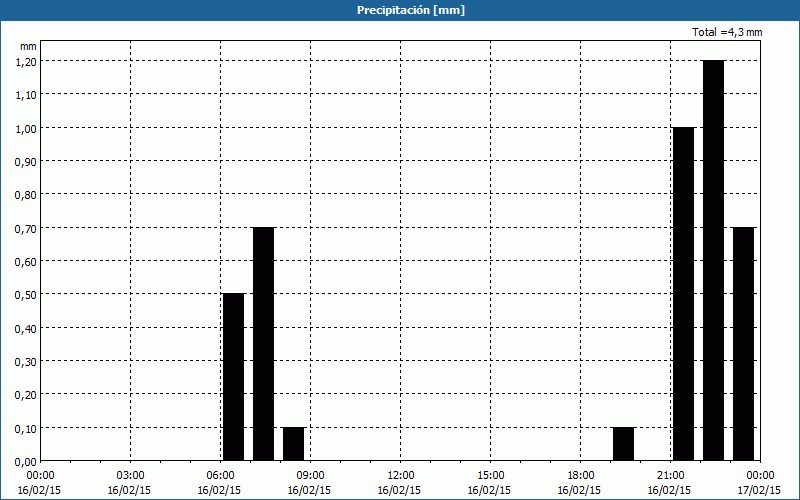Click the 0,70 y-axis label
Image resolution: width=800 pixels, height=500 pixels.
click(26, 228)
